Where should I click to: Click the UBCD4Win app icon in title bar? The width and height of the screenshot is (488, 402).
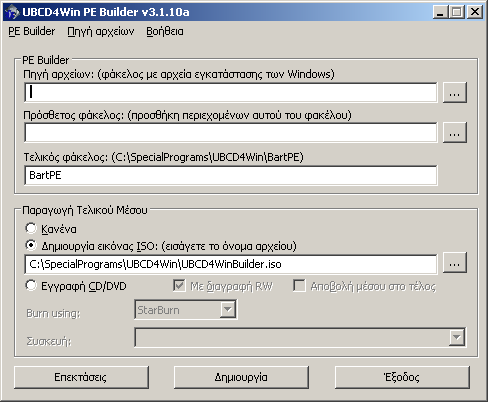(13, 12)
